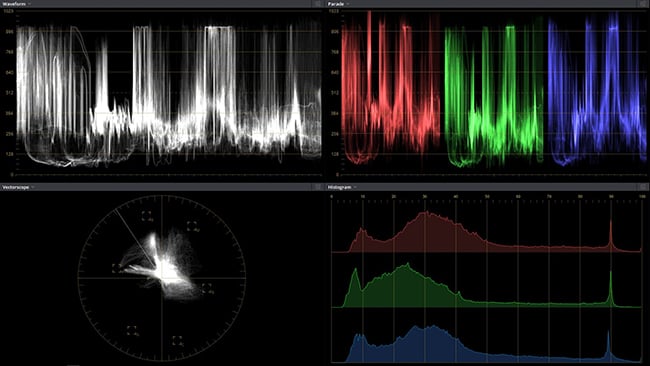Click the blue target box in the vectorscope
Screen dimensions: 650x366
tap(206, 288)
